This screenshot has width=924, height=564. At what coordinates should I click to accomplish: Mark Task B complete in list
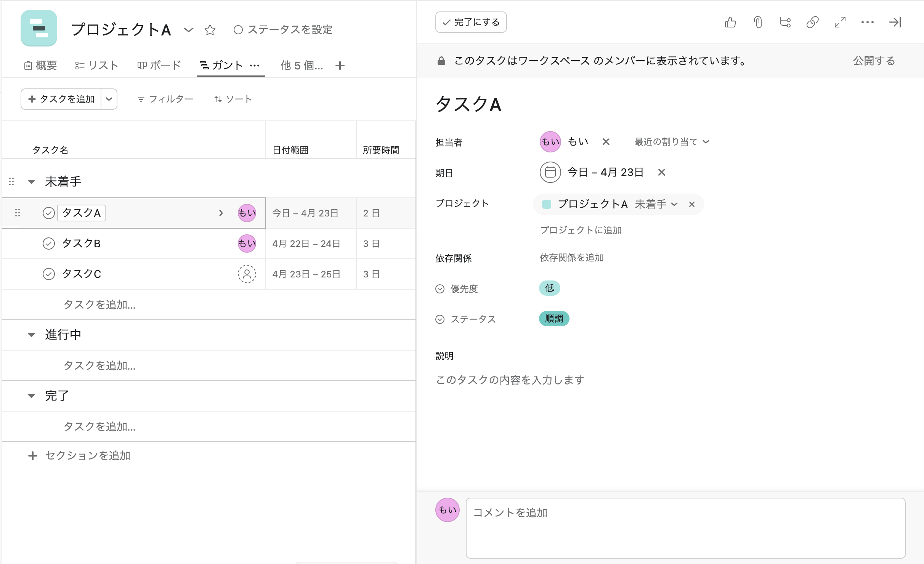click(x=49, y=244)
